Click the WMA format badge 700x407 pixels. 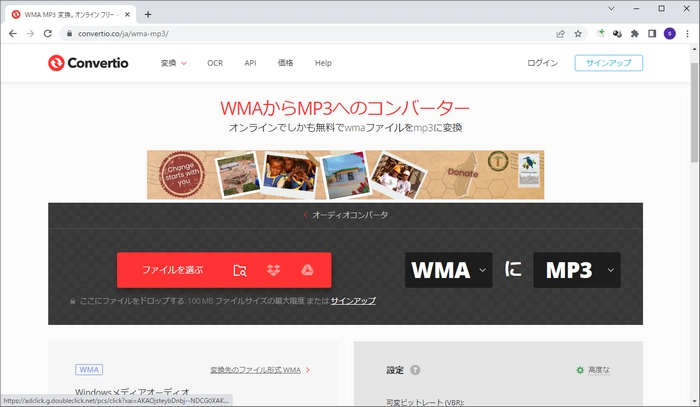click(89, 370)
